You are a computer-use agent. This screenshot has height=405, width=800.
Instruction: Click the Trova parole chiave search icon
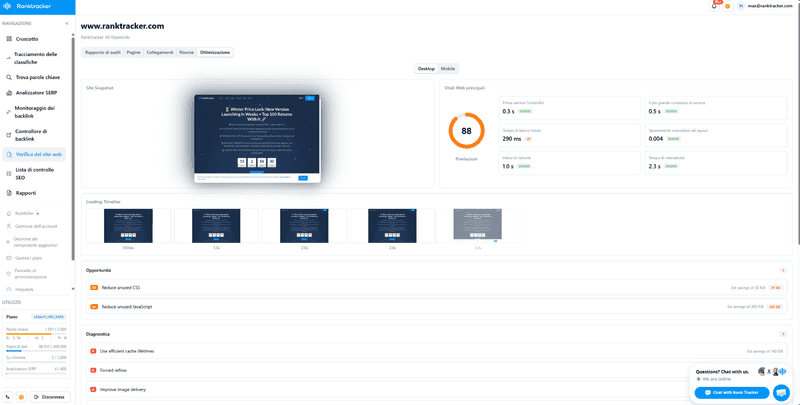(9, 76)
